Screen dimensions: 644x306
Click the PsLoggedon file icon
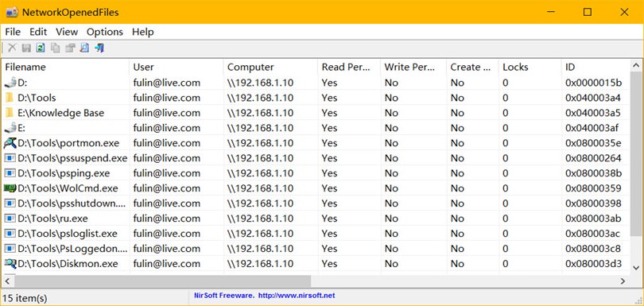tap(10, 249)
